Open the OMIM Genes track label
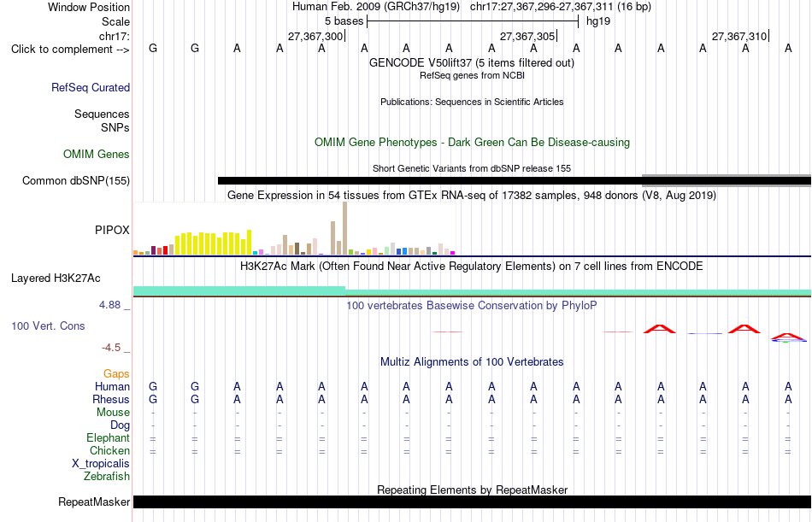Image resolution: width=812 pixels, height=522 pixels. 97,155
